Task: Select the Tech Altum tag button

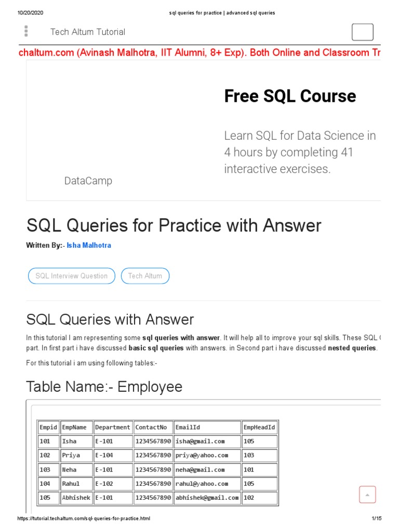Action: [x=145, y=276]
